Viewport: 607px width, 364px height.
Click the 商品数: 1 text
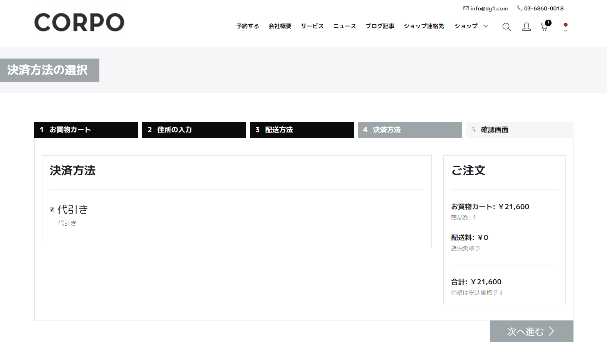point(463,218)
